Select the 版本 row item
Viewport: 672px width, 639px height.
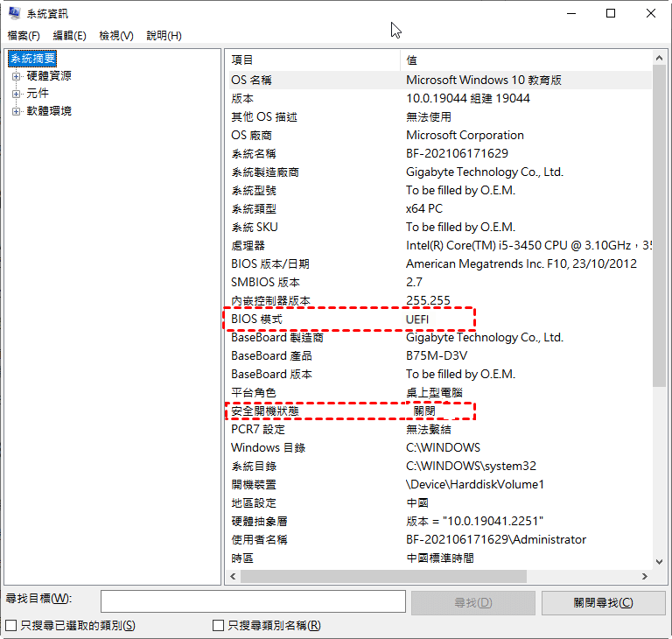click(440, 99)
